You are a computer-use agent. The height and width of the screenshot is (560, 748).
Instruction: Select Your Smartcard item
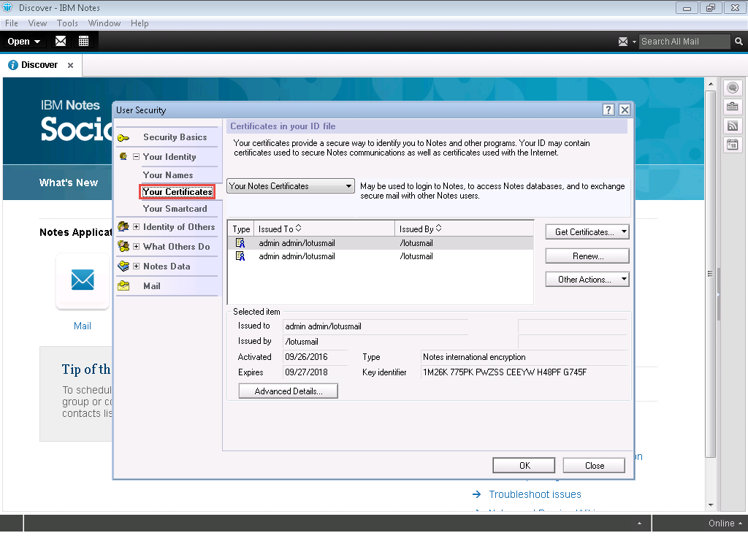click(x=175, y=209)
